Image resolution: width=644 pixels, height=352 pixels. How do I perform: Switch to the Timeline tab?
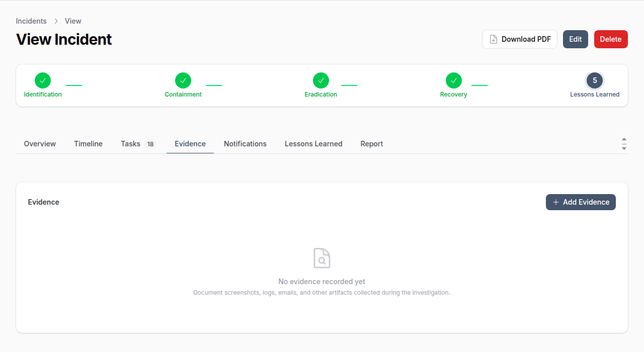pyautogui.click(x=88, y=144)
